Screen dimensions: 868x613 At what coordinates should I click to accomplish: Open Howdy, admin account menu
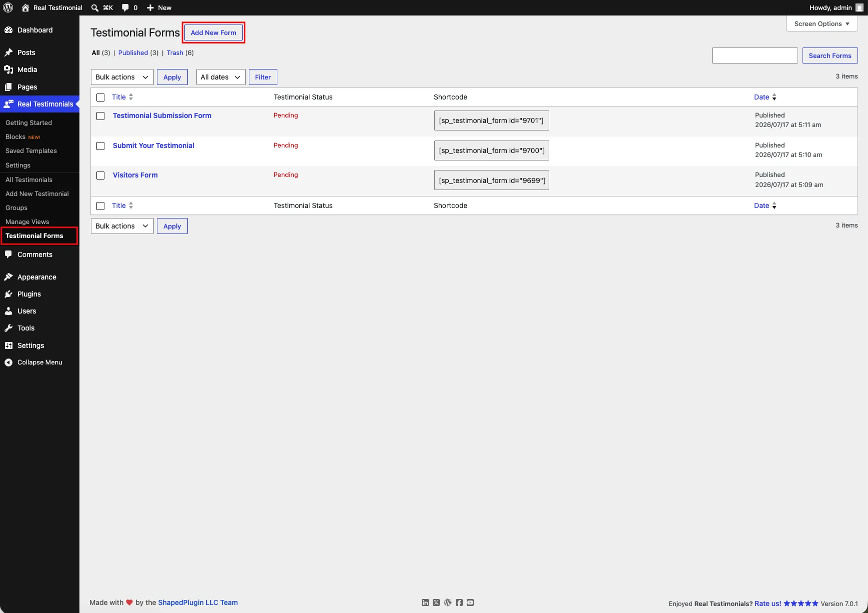(836, 7)
